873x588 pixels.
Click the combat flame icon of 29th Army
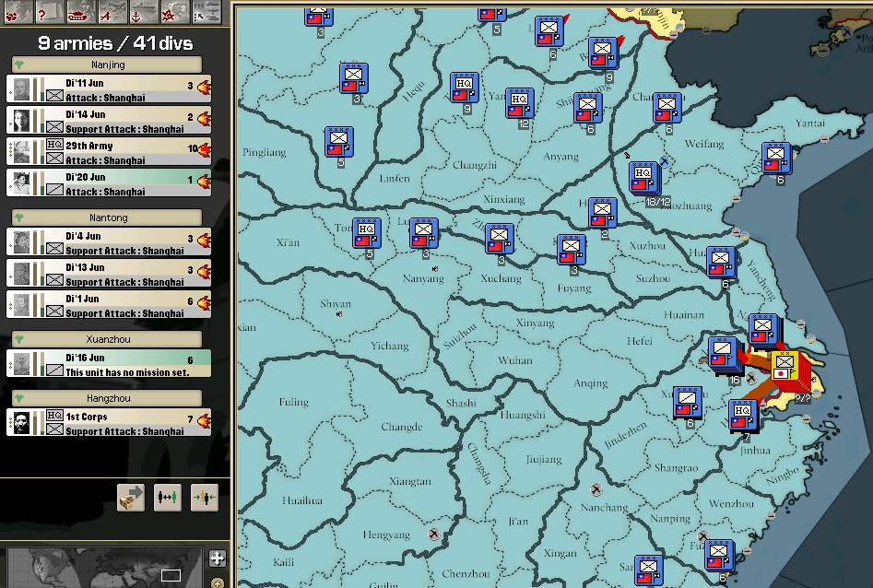pyautogui.click(x=204, y=149)
